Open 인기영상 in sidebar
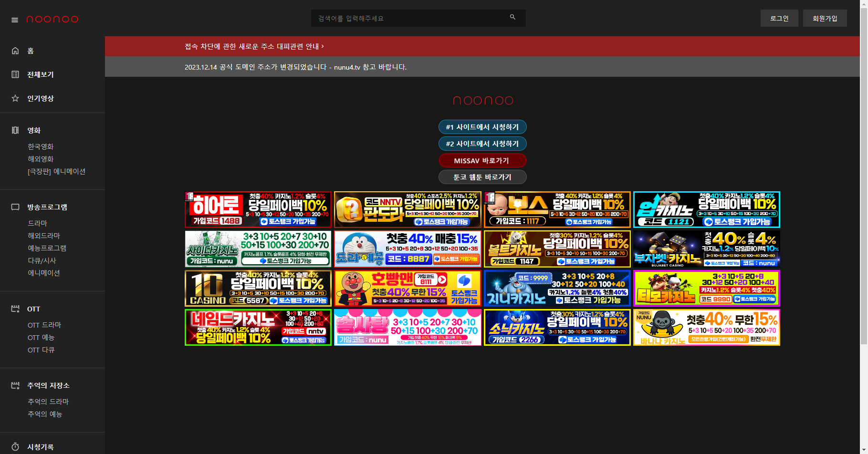The width and height of the screenshot is (868, 454). pos(41,98)
